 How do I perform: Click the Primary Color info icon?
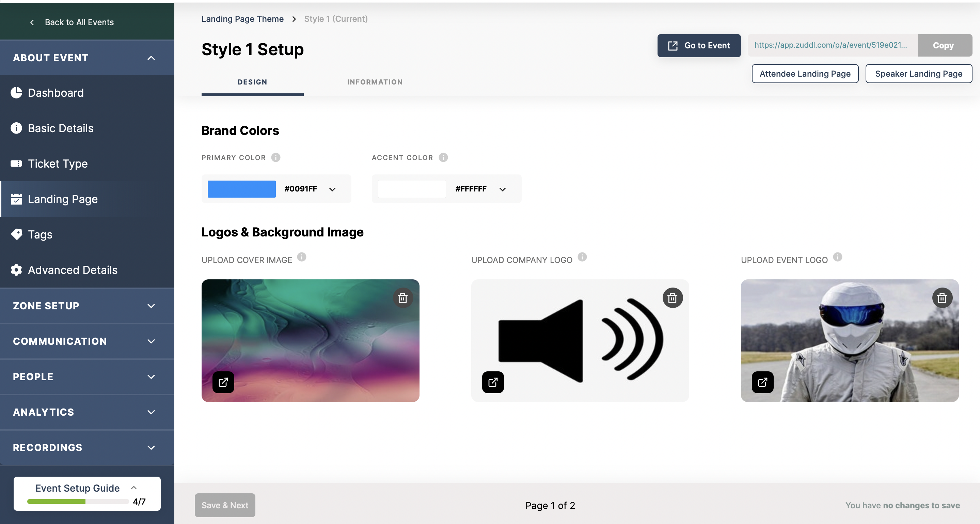pos(276,157)
